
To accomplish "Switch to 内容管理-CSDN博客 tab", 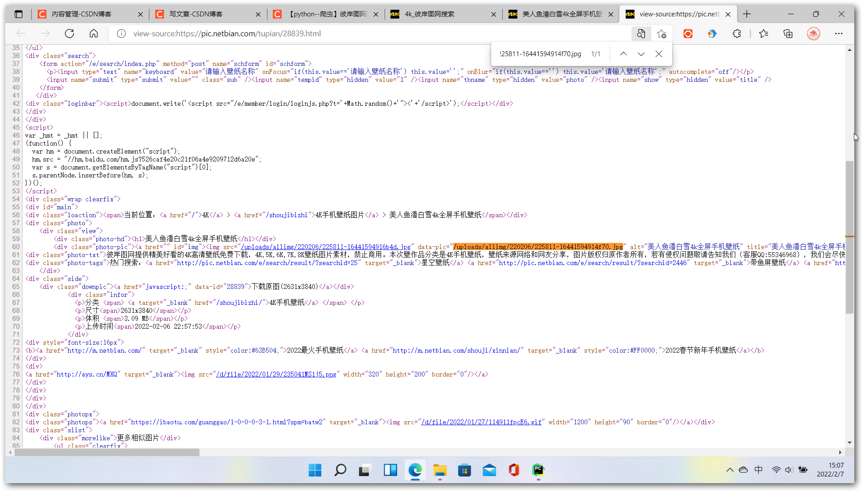I will click(x=89, y=14).
